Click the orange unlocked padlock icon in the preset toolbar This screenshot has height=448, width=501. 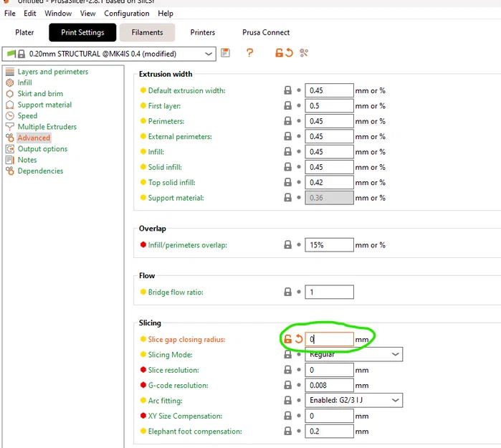click(279, 53)
